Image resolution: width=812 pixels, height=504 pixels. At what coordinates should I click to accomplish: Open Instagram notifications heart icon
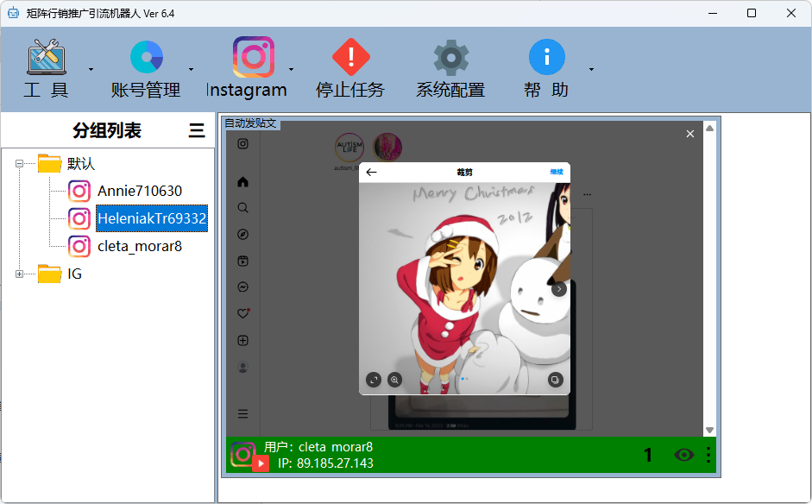[x=242, y=313]
